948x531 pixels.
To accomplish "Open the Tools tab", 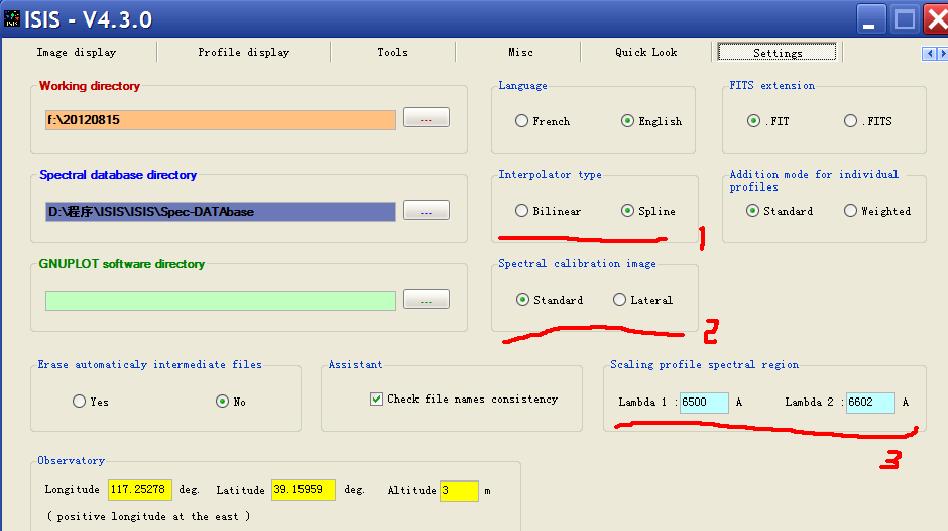I will point(392,53).
